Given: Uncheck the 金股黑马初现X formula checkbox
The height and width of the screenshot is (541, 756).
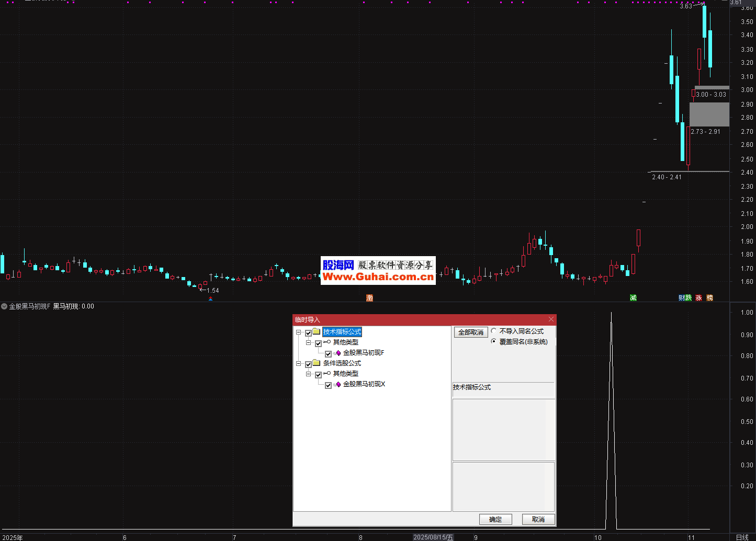Looking at the screenshot, I should coord(328,385).
